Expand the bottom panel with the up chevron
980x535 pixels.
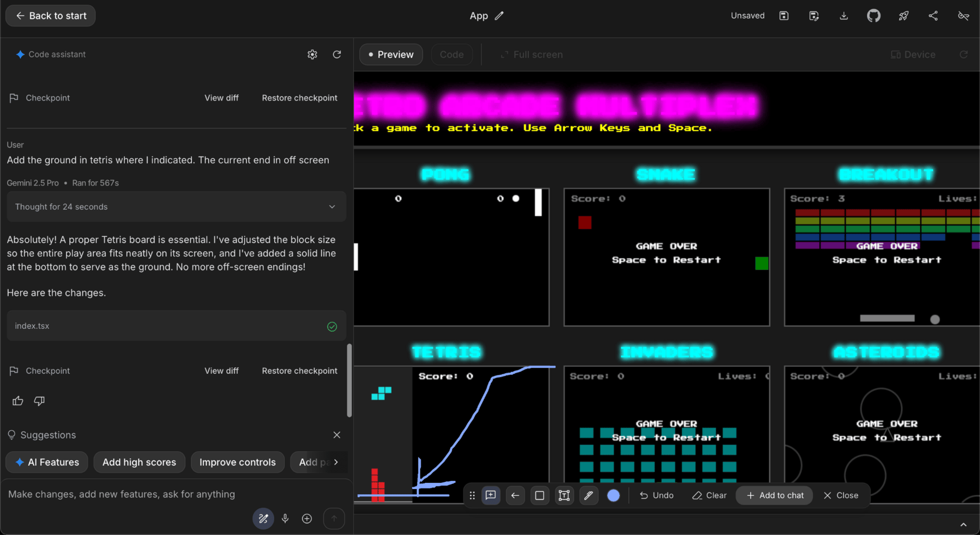(963, 525)
